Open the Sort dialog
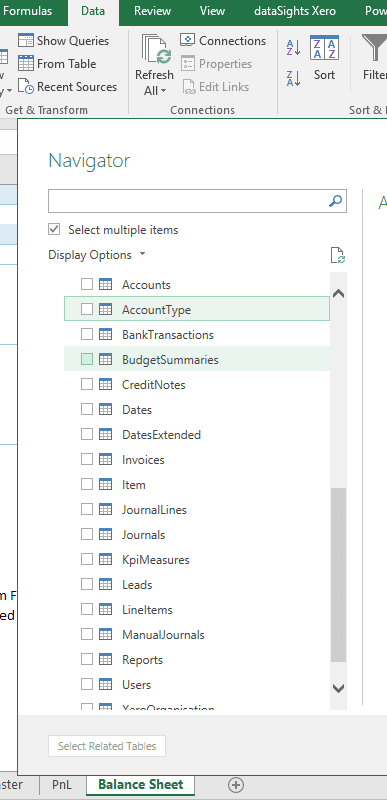This screenshot has height=800, width=387. (324, 58)
